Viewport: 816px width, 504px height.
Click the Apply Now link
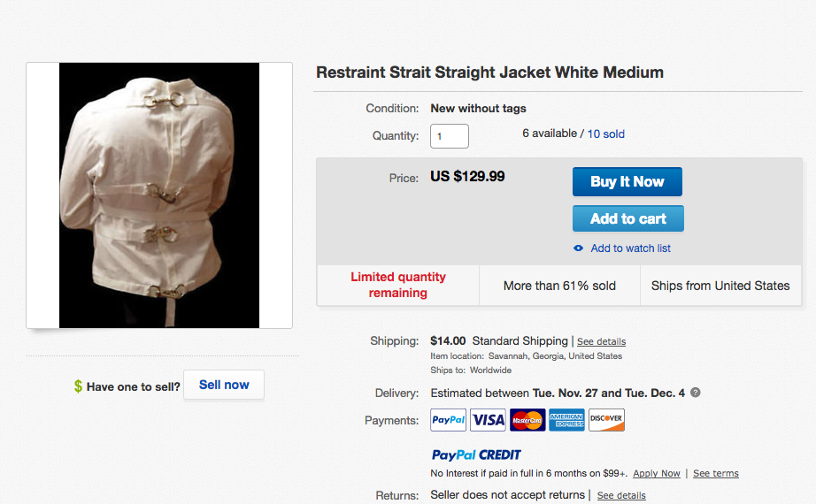click(657, 474)
